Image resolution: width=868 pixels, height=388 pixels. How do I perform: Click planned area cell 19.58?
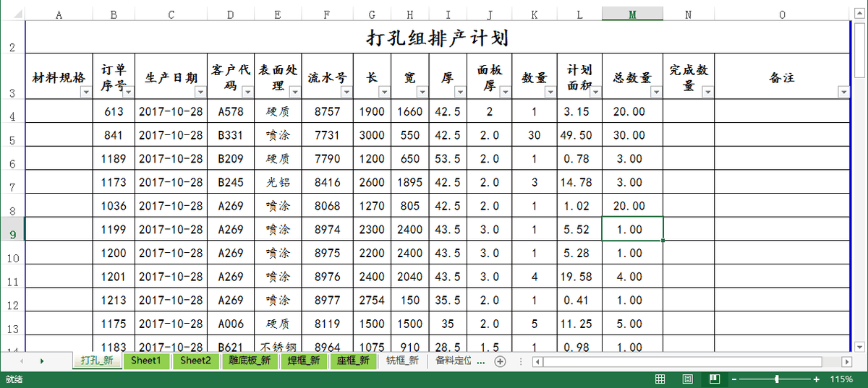click(579, 276)
